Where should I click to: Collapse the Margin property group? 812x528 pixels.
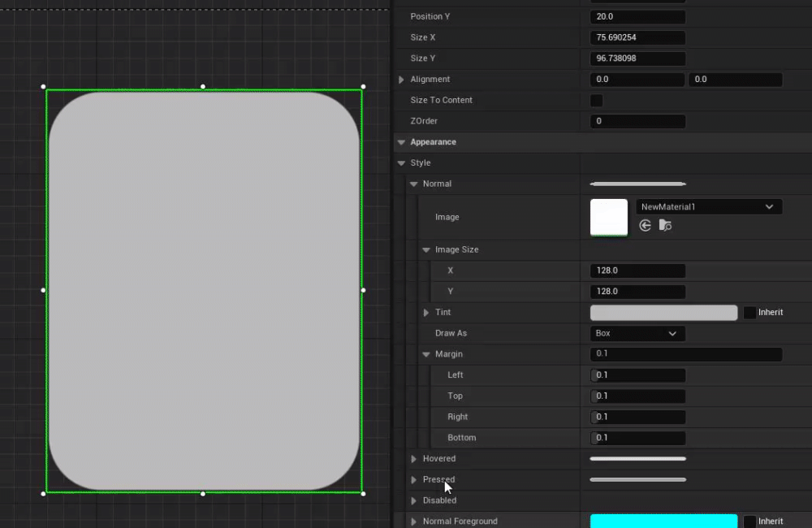[426, 355]
